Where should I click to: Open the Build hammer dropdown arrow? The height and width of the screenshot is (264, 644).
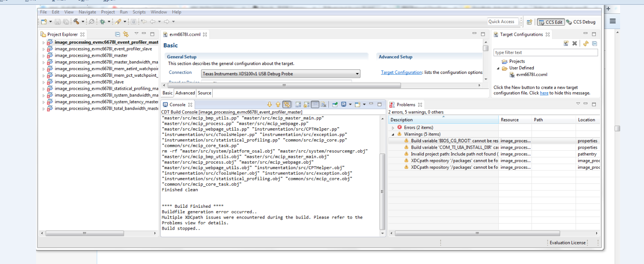(x=83, y=22)
